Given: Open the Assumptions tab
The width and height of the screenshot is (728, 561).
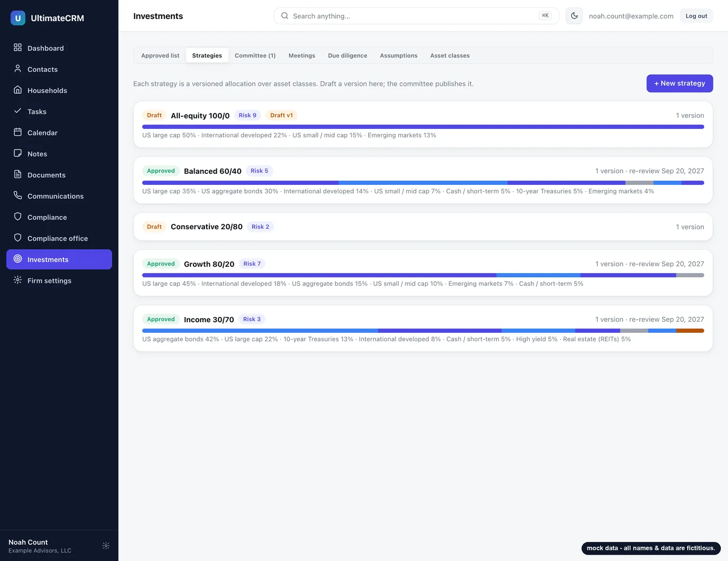Looking at the screenshot, I should [x=399, y=55].
